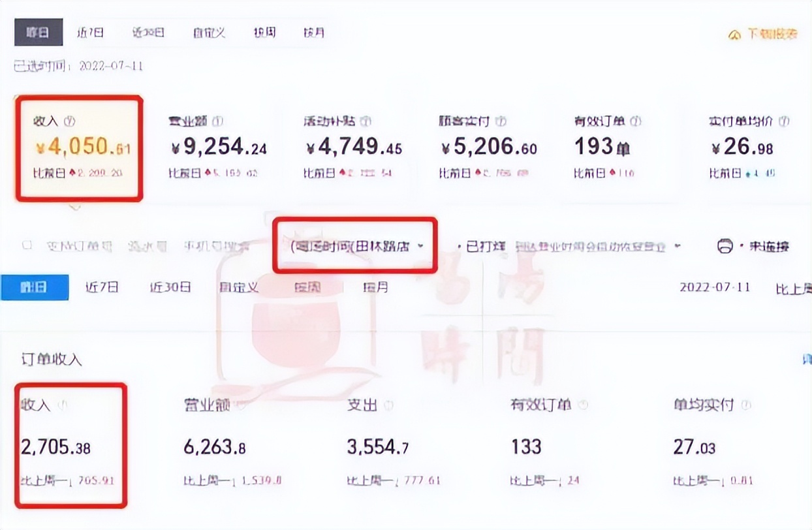The height and width of the screenshot is (530, 812).
Task: Click the 193单 valid orders value
Action: click(602, 148)
